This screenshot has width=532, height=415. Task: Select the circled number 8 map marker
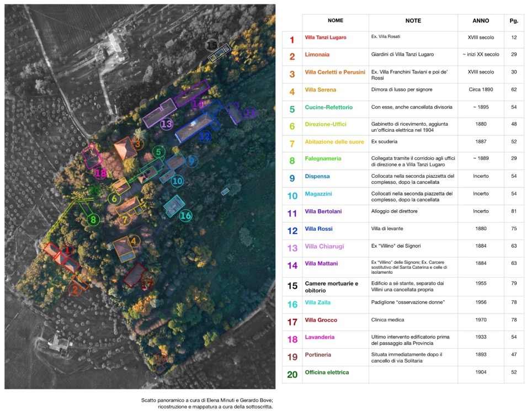pos(93,220)
